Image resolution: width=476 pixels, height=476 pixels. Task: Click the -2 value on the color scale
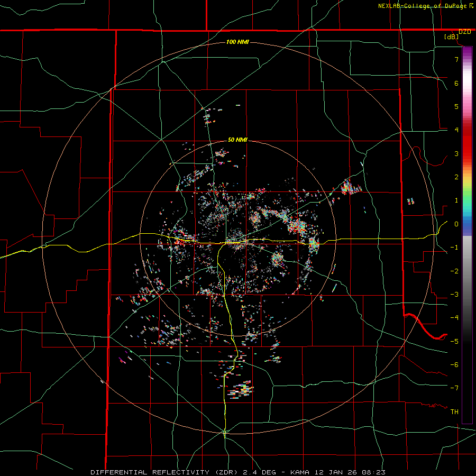point(454,271)
